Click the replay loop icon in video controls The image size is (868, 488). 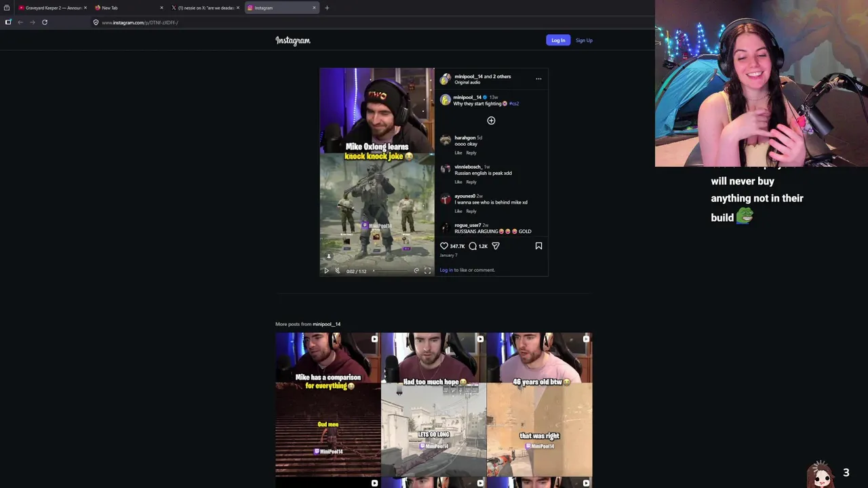pyautogui.click(x=416, y=270)
